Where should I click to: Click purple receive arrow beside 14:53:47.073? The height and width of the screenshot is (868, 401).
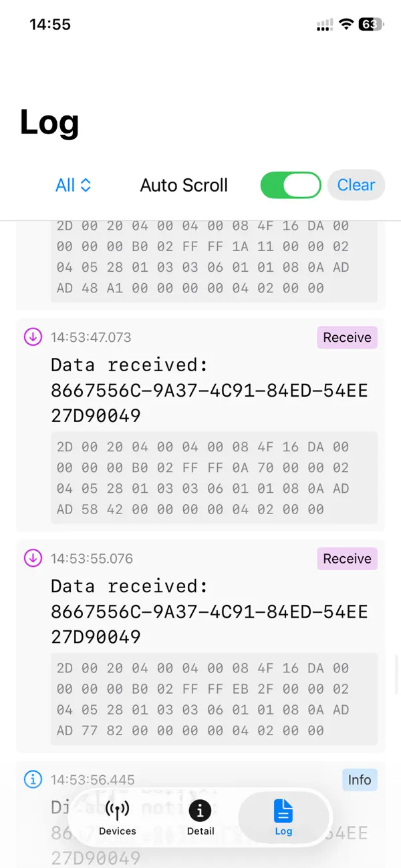[33, 337]
